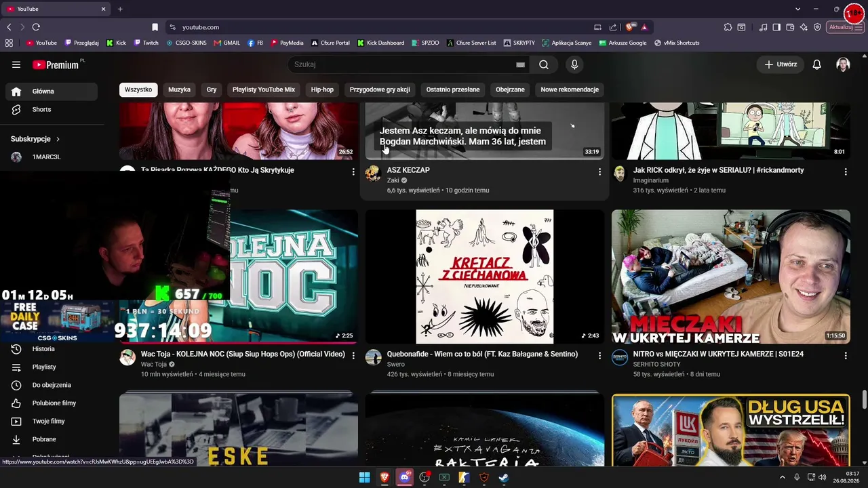The width and height of the screenshot is (868, 488).
Task: Open the Mięczaki w ukrytej kamerze thumbnail
Action: tap(731, 277)
